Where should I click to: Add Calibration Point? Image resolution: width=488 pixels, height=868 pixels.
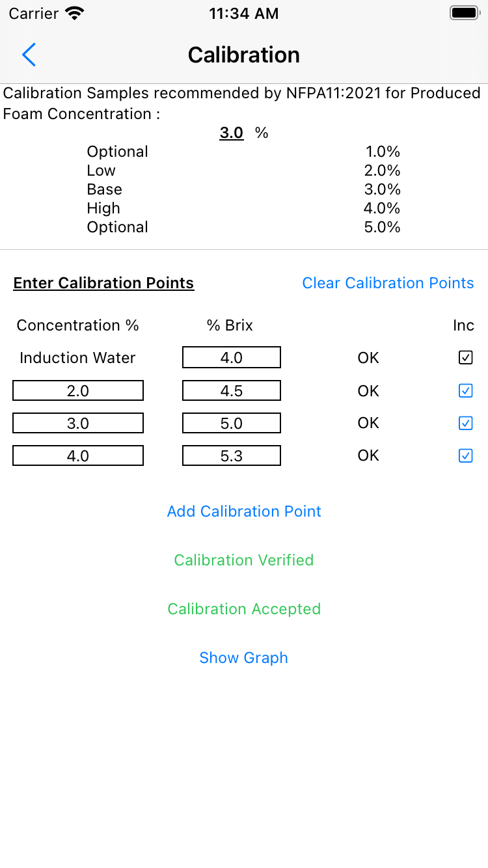click(x=244, y=511)
